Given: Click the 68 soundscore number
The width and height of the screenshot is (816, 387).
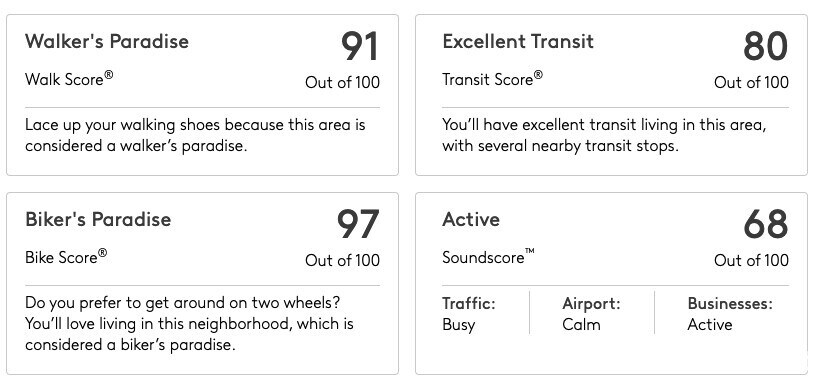Looking at the screenshot, I should pos(766,224).
